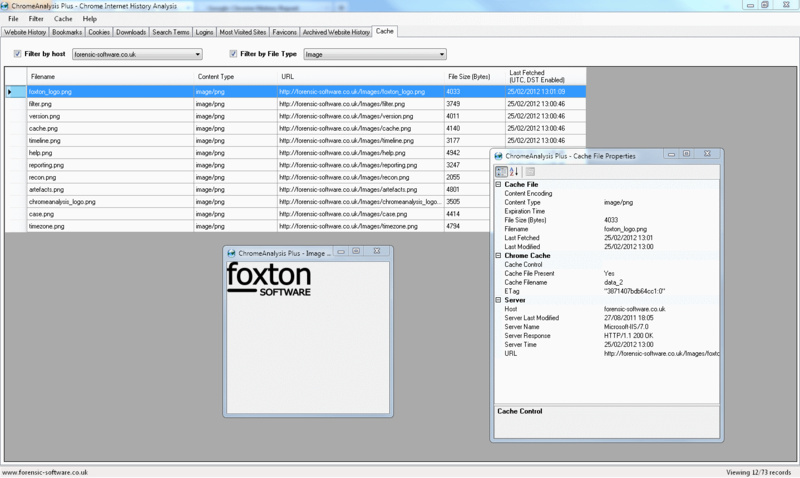Screen dimensions: 800x478
Task: Switch to the Bookmarks tab
Action: [67, 32]
